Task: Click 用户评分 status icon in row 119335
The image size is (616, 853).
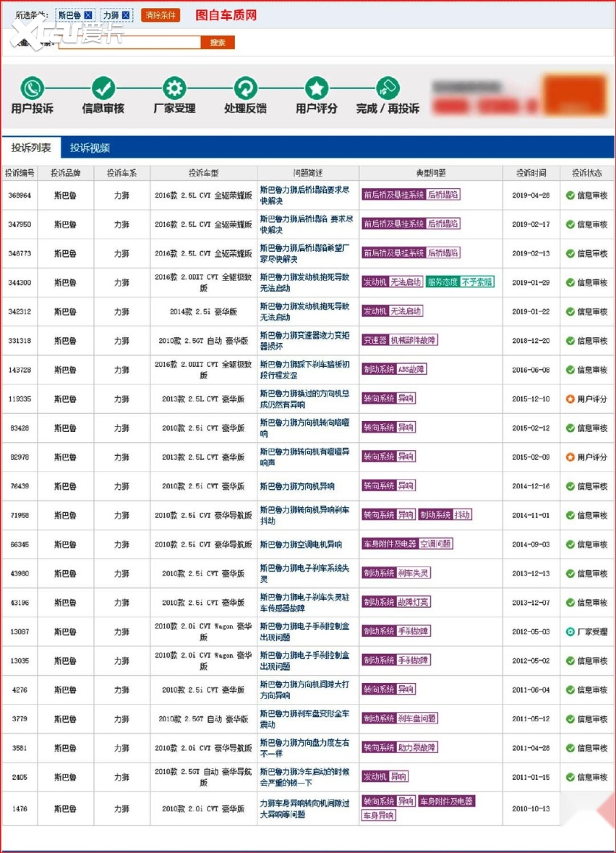Action: (570, 399)
